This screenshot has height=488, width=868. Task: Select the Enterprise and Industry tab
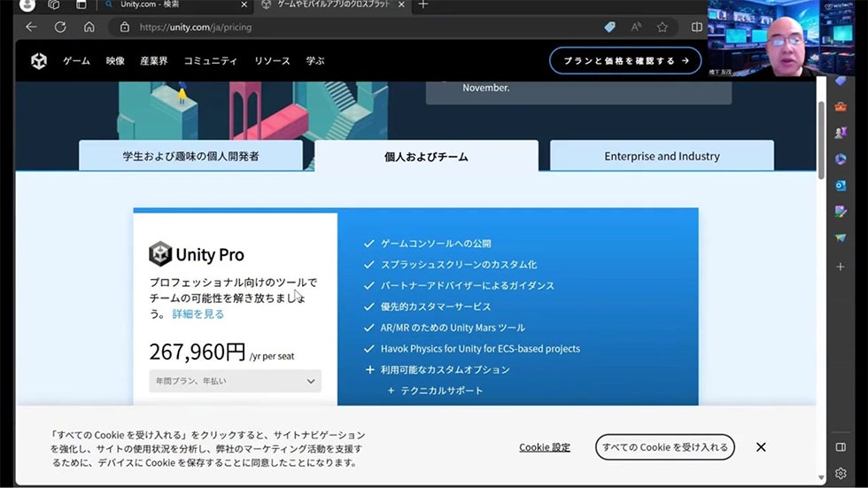[x=663, y=156]
